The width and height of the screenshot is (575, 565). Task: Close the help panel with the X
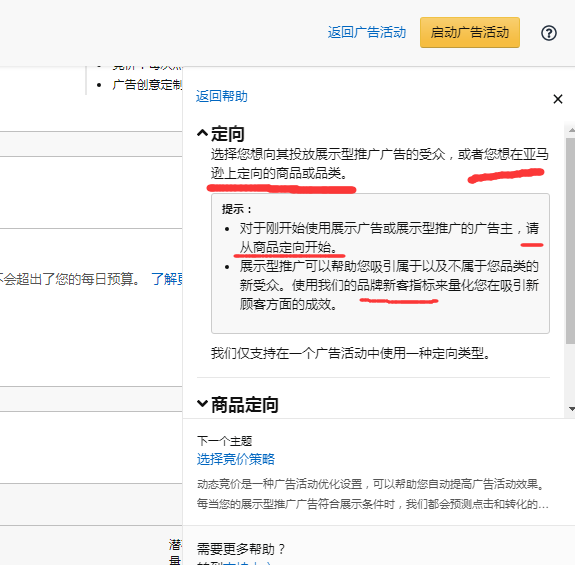558,99
